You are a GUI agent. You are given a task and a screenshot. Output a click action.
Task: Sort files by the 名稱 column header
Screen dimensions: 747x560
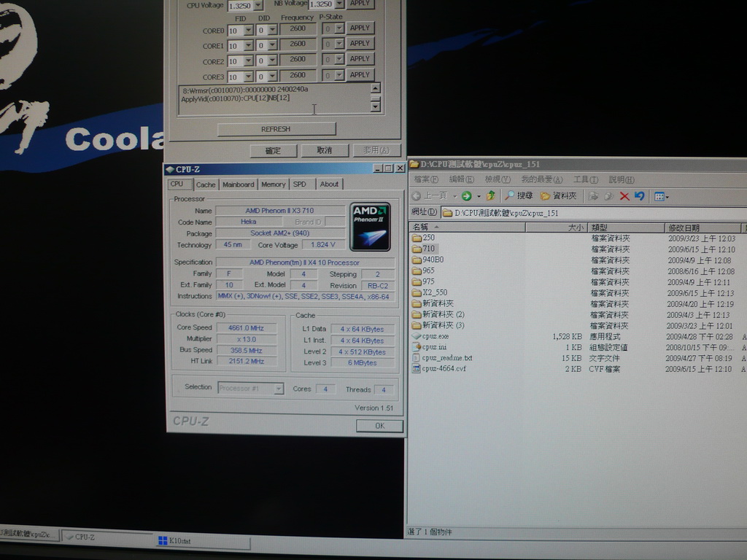(x=468, y=227)
